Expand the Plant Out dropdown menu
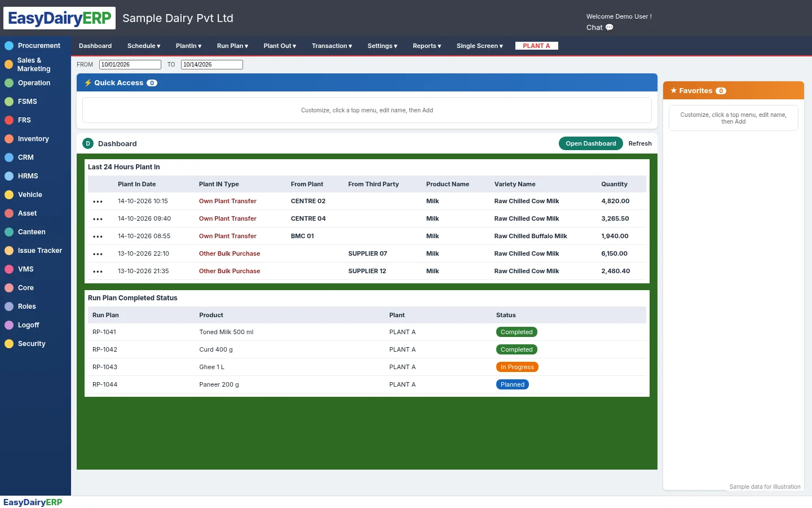 [280, 46]
